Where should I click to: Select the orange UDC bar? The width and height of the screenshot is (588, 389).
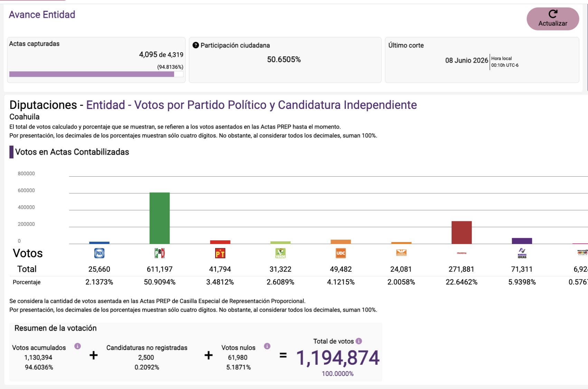coord(341,242)
